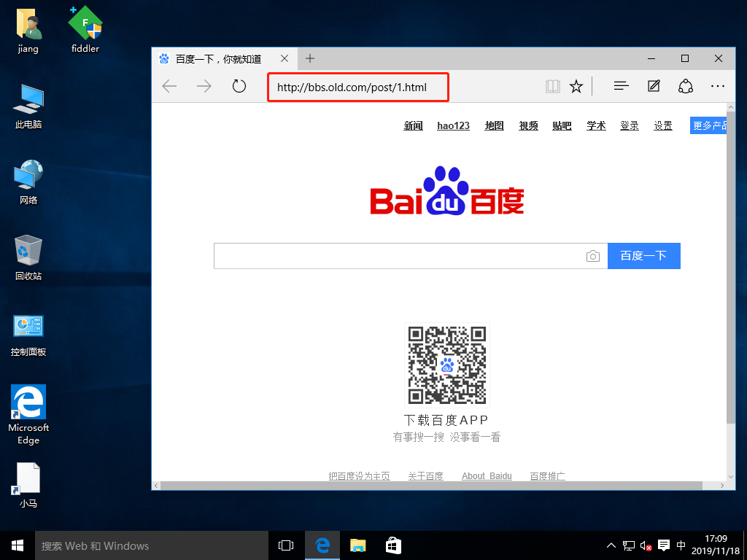Open the hao123 link
The image size is (747, 560).
(453, 125)
